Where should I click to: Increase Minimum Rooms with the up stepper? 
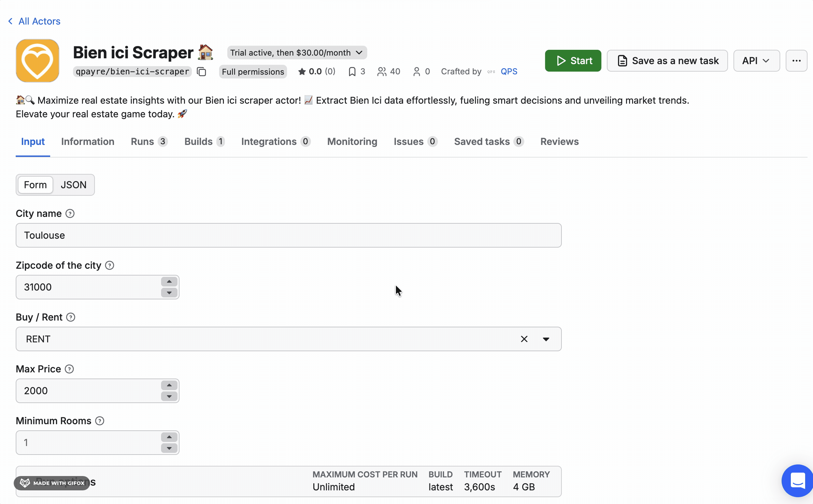(x=169, y=437)
